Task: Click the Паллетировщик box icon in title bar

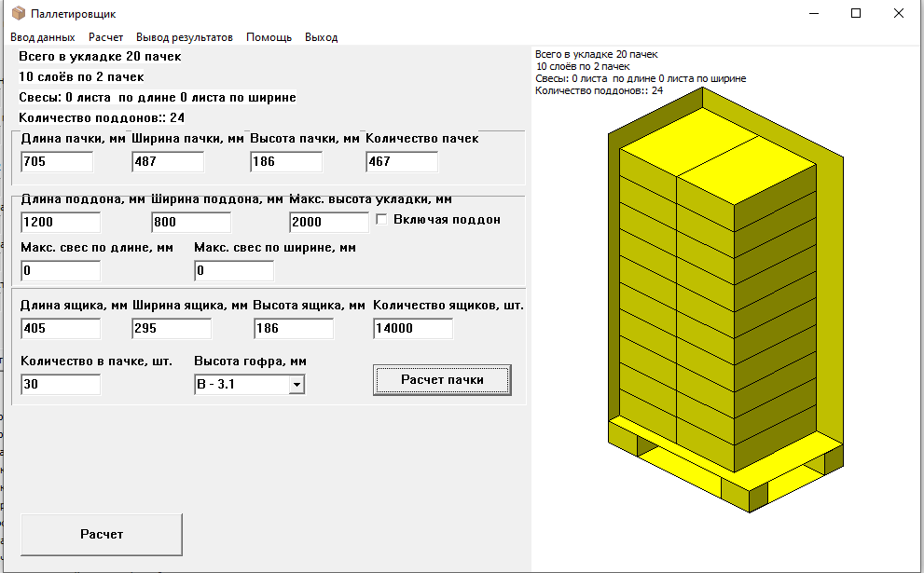Action: pyautogui.click(x=19, y=13)
